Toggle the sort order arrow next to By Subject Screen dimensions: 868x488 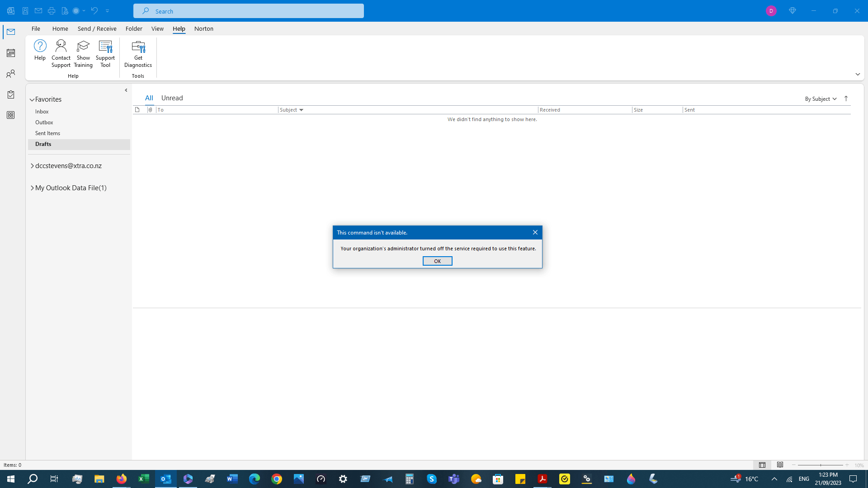tap(846, 99)
